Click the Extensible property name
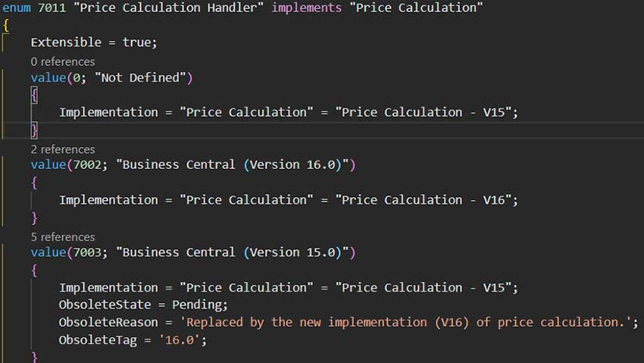This screenshot has width=644, height=363. [x=67, y=42]
